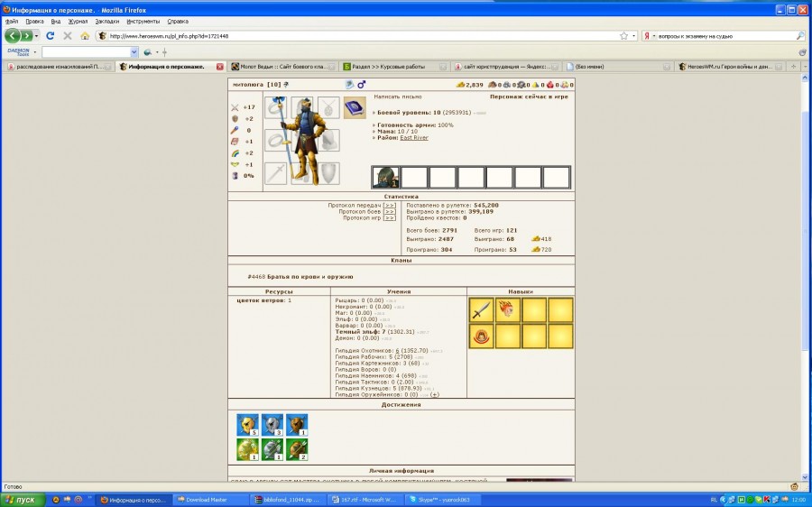
Task: Switch to the HeroesWM.ru Герои войны tab
Action: 730,66
